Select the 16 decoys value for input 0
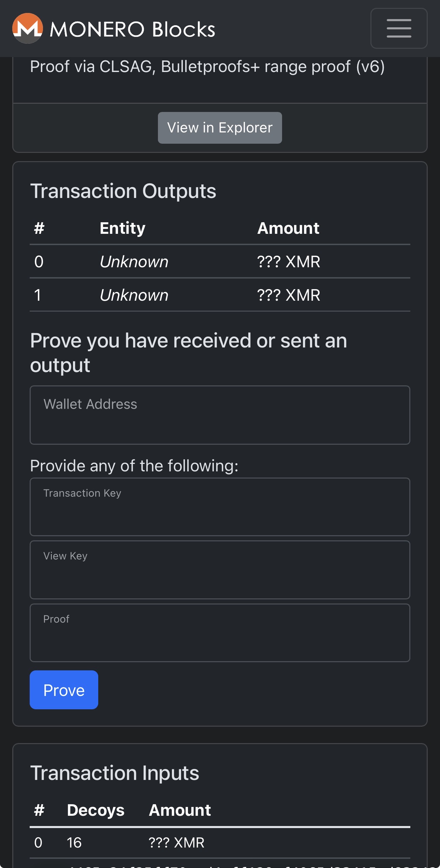 click(x=74, y=843)
